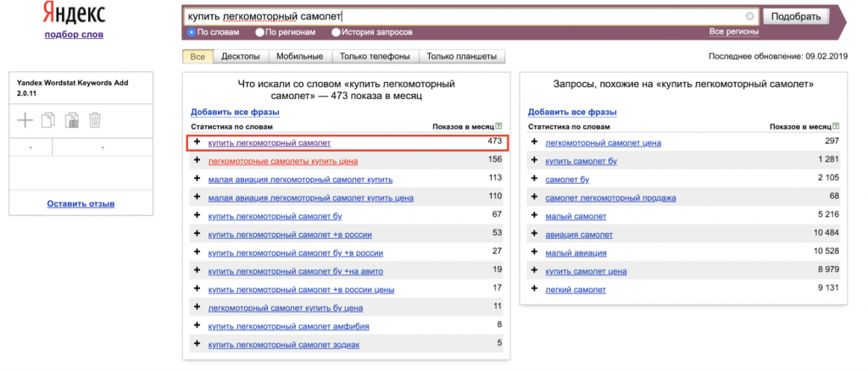Click plus for 'купить легкомоторный самолет бу +в россии'
Viewport: 868px width, 371px height.
pos(197,252)
